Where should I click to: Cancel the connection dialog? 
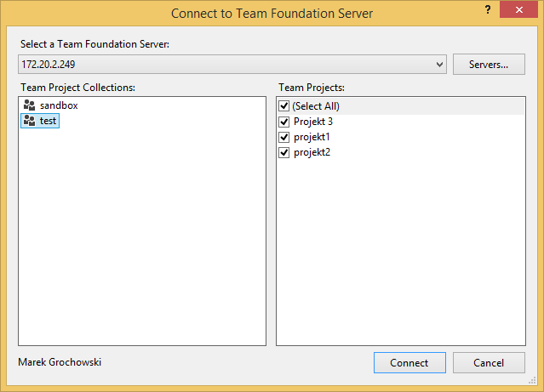click(489, 362)
